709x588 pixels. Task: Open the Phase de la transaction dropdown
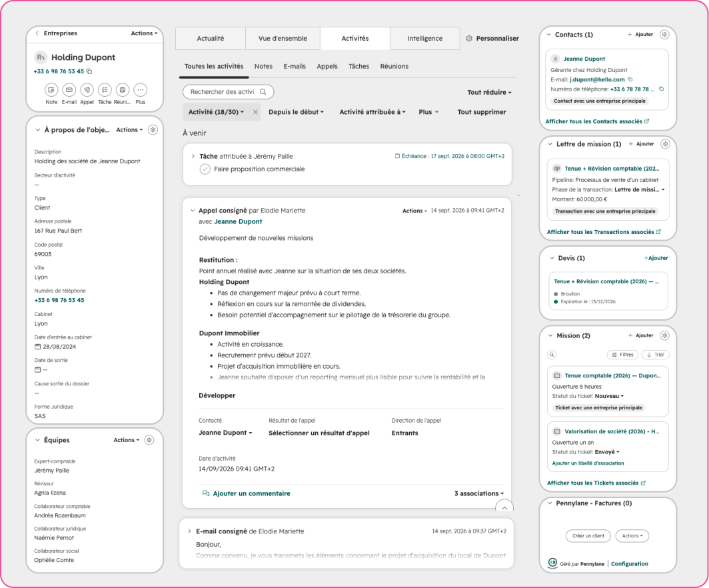(x=640, y=189)
